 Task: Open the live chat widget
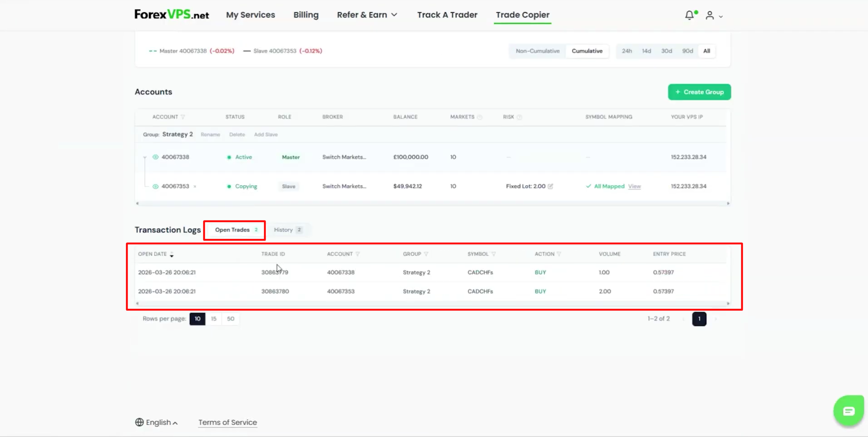click(848, 411)
